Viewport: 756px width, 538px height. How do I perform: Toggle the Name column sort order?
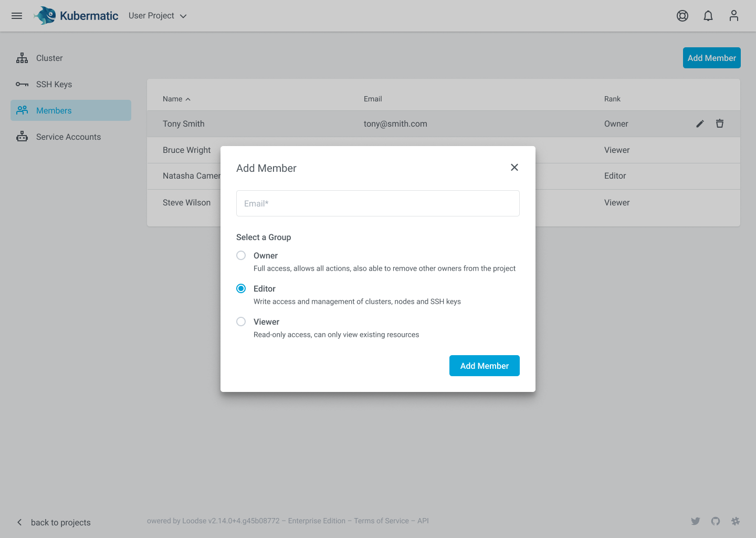[176, 99]
